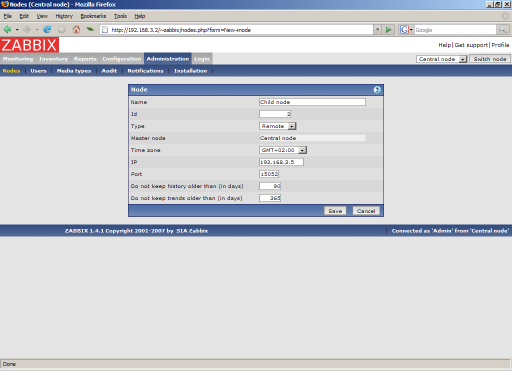Click the green Go arrow icon
512x371 pixels.
pyautogui.click(x=389, y=30)
